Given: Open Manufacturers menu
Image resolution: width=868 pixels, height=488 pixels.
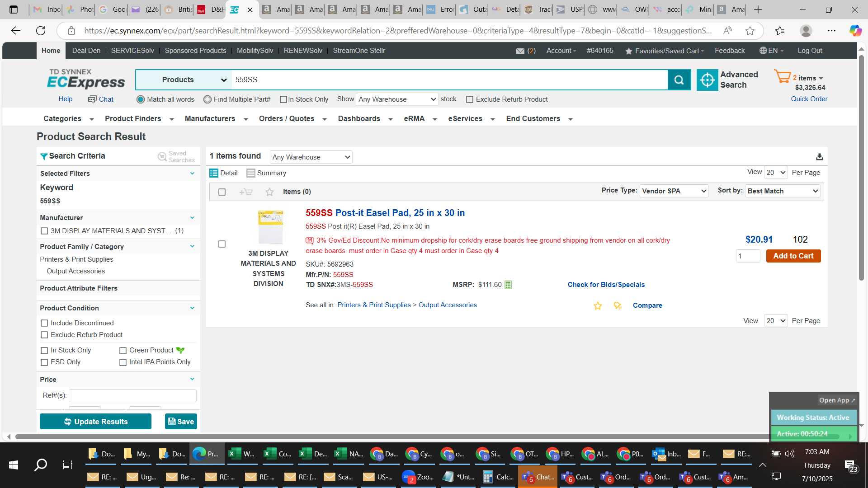Looking at the screenshot, I should tap(217, 119).
